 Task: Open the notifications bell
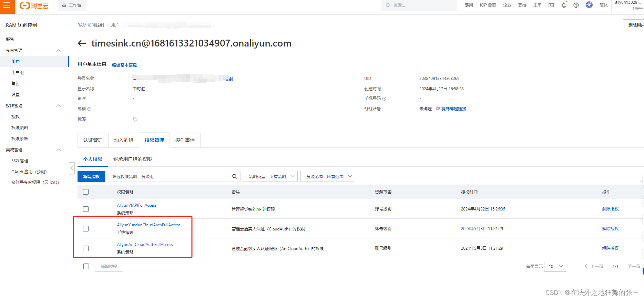coord(564,5)
